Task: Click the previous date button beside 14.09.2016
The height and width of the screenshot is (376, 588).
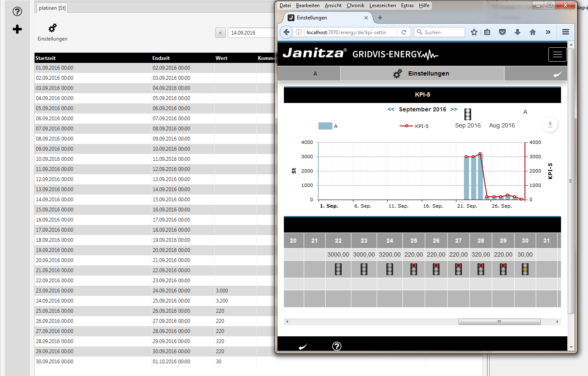Action: click(220, 33)
